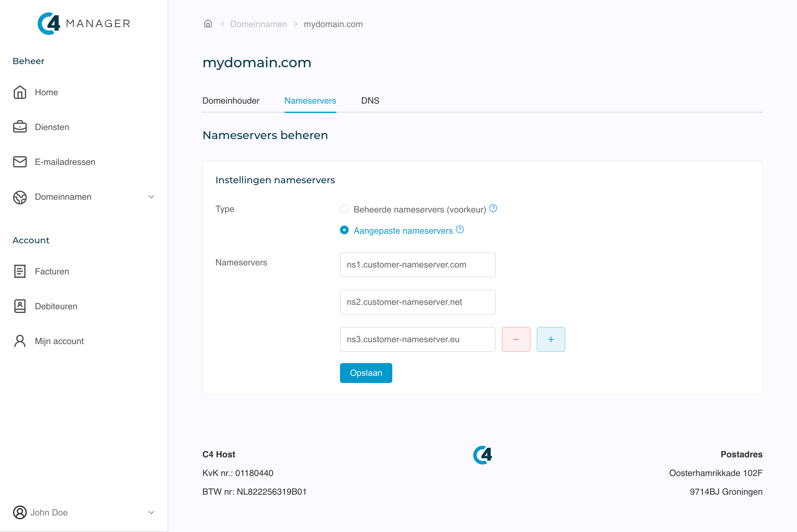797x532 pixels.
Task: Click the Facturen invoice icon
Action: pyautogui.click(x=20, y=271)
